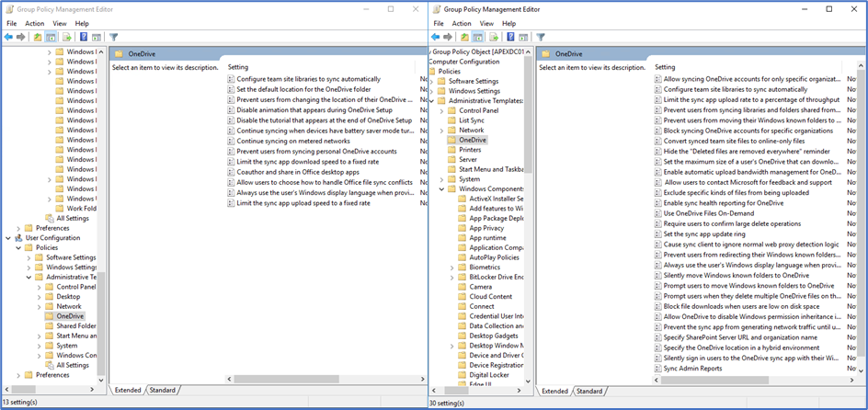
Task: Go up one level in left window toolbar
Action: (x=37, y=37)
